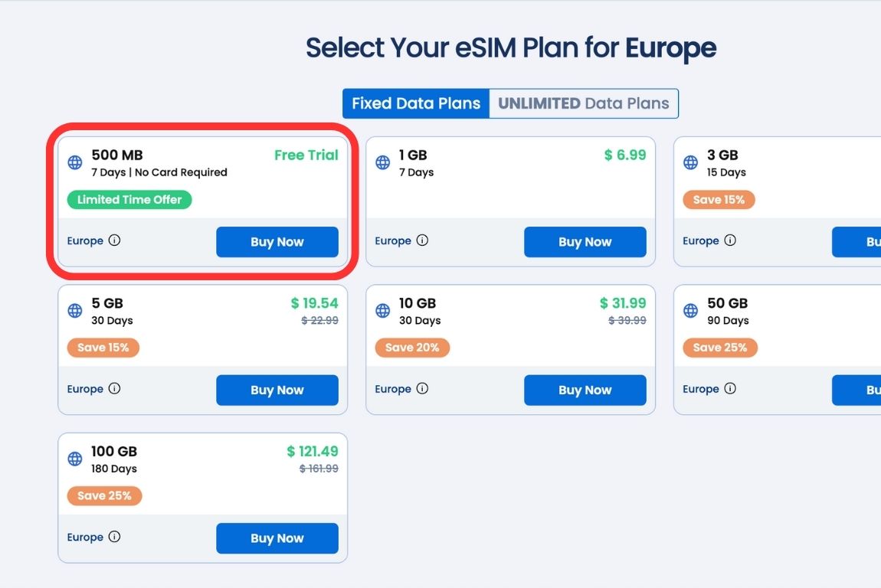
Task: Click the Free Trial label
Action: click(306, 155)
